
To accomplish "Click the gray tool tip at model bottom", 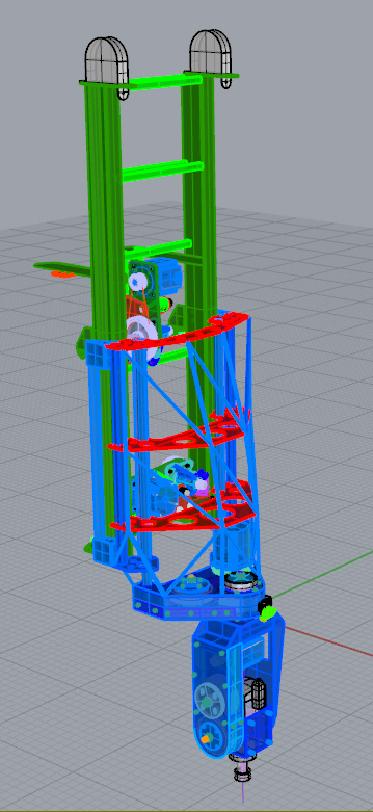I will click(242, 767).
